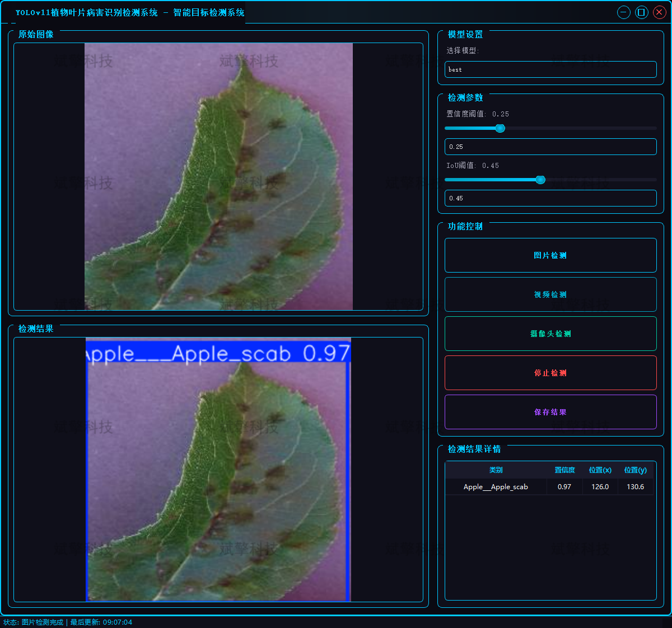This screenshot has width=672, height=628.
Task: Maximize the window with the square icon
Action: (x=642, y=12)
